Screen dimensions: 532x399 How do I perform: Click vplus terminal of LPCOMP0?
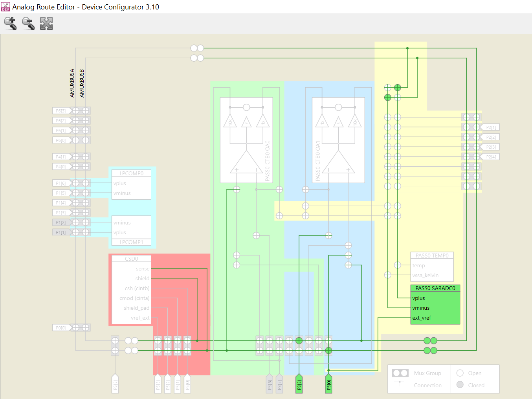120,183
